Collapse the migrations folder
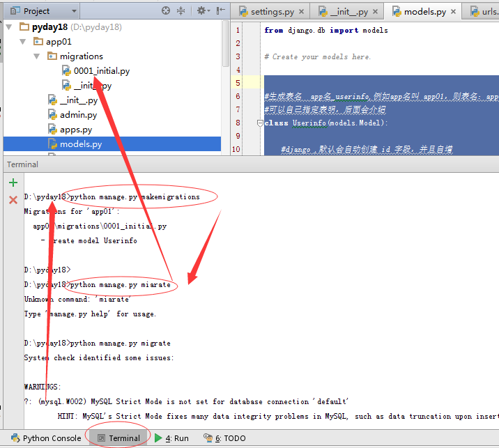 37,56
